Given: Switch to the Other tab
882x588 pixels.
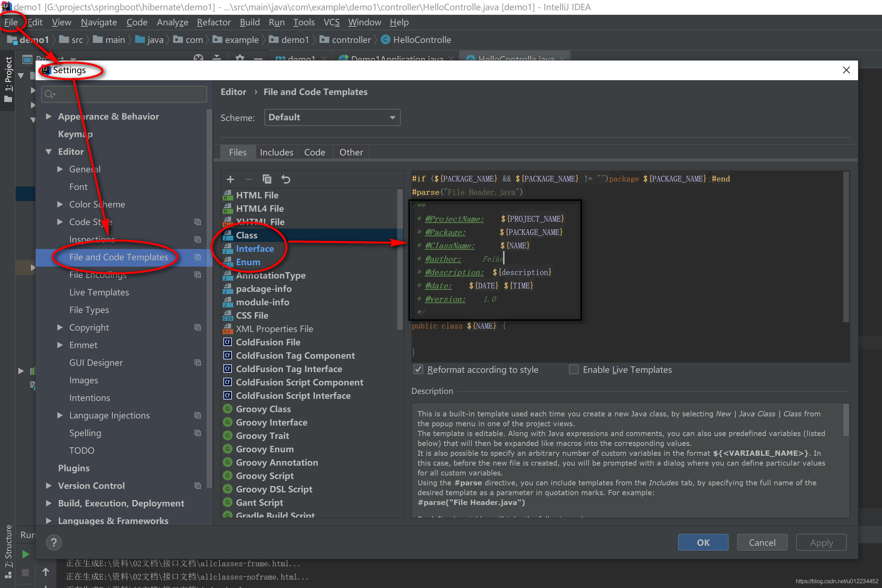Looking at the screenshot, I should pos(351,152).
